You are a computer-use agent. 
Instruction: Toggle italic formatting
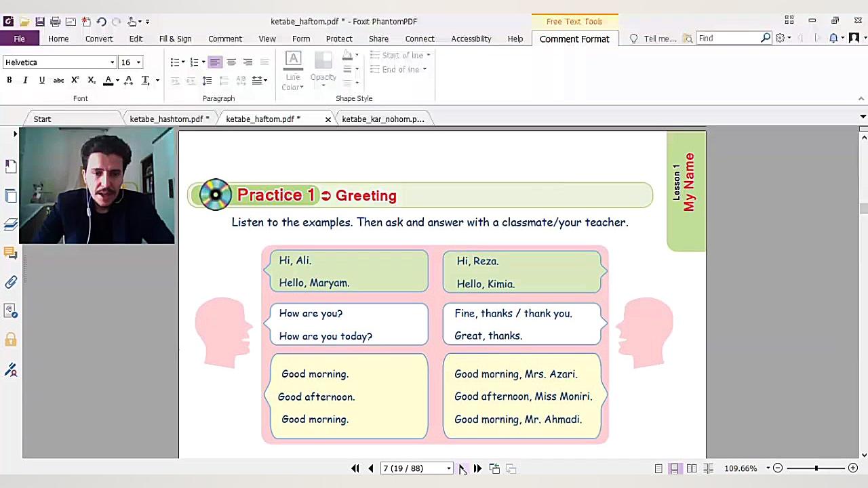(26, 80)
